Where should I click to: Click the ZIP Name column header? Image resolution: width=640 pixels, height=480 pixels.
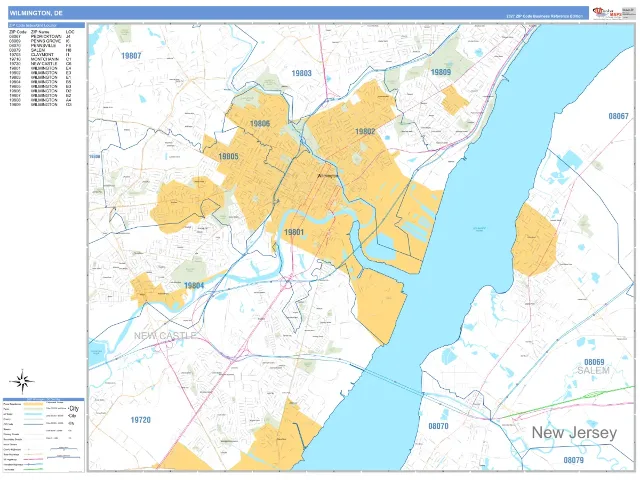pos(40,32)
